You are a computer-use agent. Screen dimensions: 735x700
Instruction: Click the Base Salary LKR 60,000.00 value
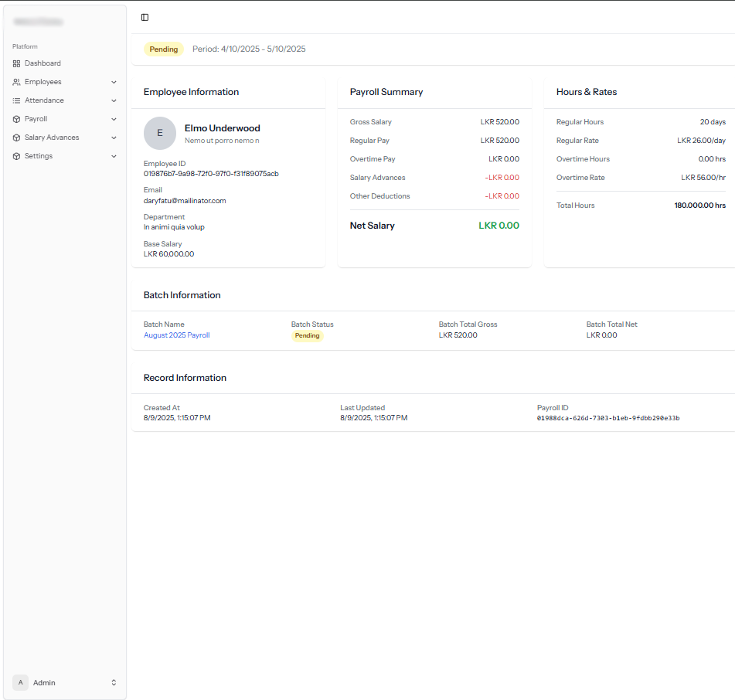[168, 254]
